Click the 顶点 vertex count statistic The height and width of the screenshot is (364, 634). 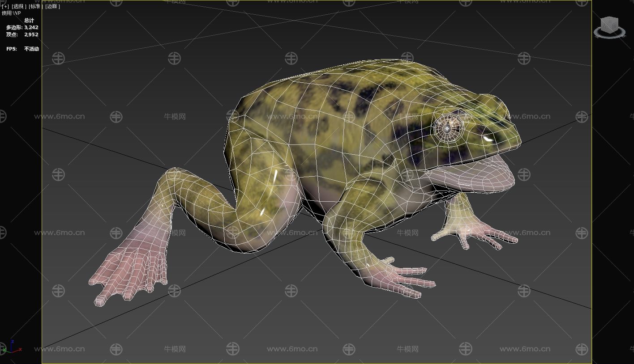coord(22,34)
